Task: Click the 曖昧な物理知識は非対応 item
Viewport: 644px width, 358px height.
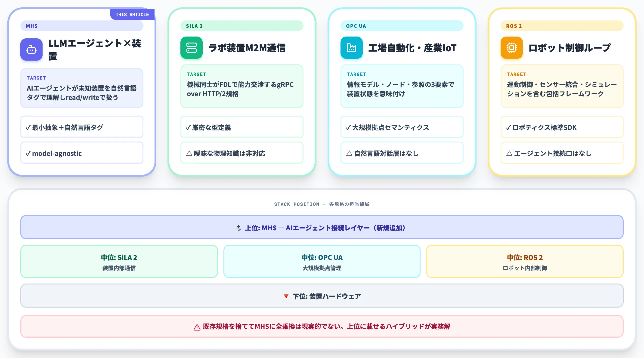Action: (x=242, y=153)
